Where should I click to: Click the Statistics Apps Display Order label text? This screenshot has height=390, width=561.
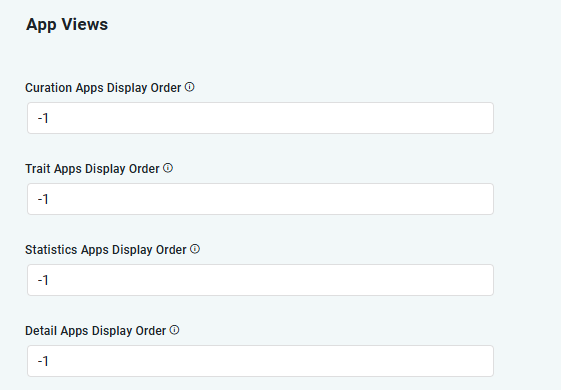[106, 250]
